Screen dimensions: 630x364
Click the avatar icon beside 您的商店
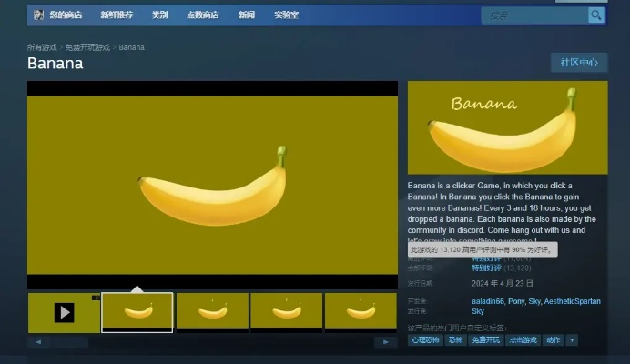click(x=38, y=15)
